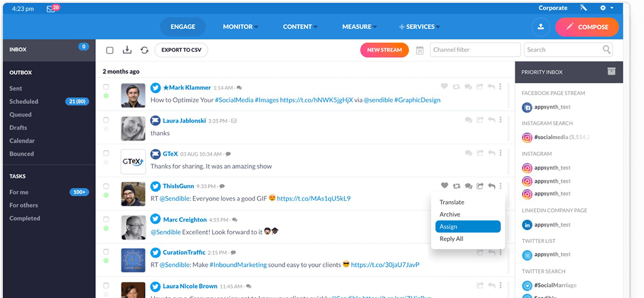The width and height of the screenshot is (644, 298).
Task: Open the calendar date picker icon
Action: (x=419, y=50)
